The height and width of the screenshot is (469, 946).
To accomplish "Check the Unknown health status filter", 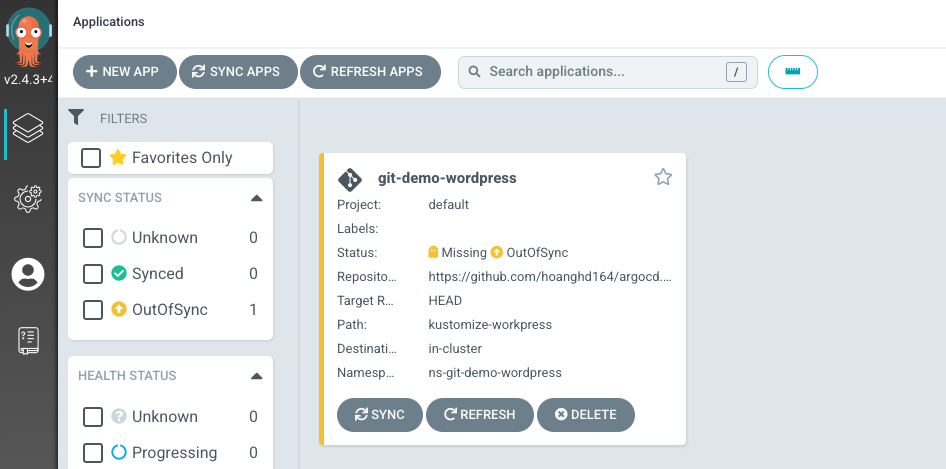I will 93,416.
